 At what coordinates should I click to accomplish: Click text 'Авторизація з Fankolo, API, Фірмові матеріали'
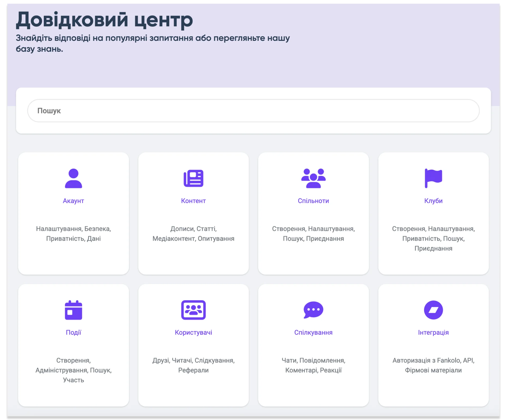(433, 365)
